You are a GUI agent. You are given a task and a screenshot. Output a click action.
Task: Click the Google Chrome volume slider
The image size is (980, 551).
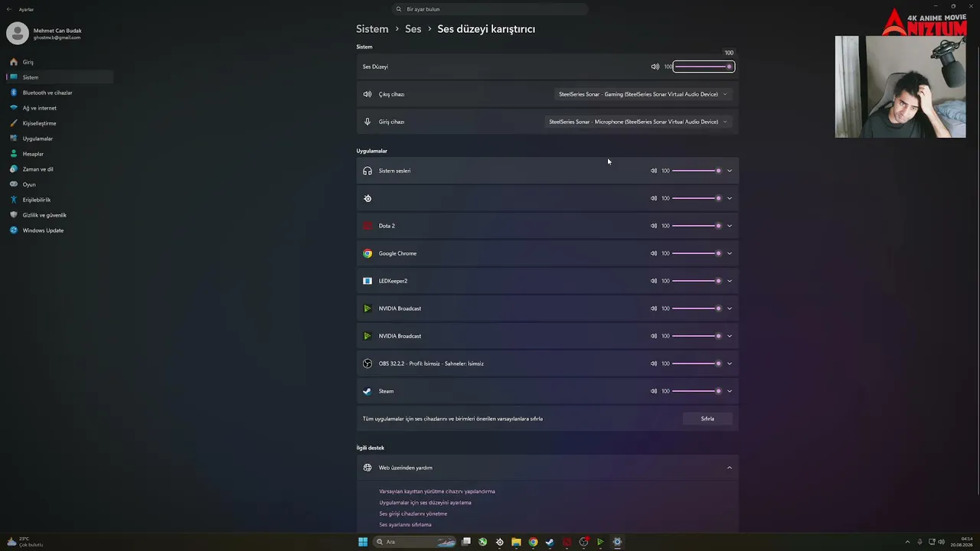click(697, 253)
